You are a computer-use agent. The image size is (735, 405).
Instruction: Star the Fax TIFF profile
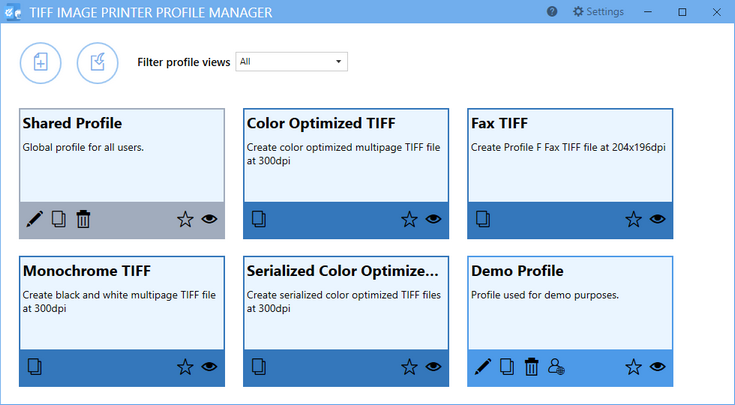pos(633,219)
